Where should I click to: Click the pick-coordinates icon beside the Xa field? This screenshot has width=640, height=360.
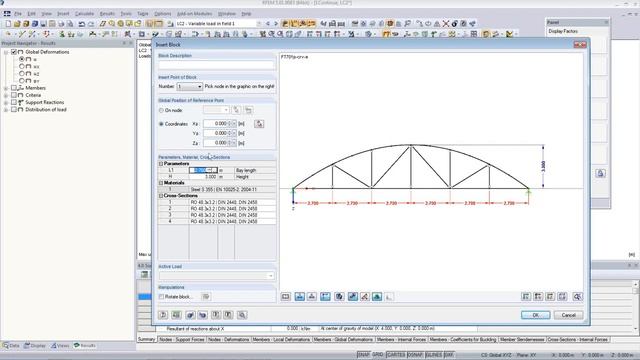(x=259, y=124)
